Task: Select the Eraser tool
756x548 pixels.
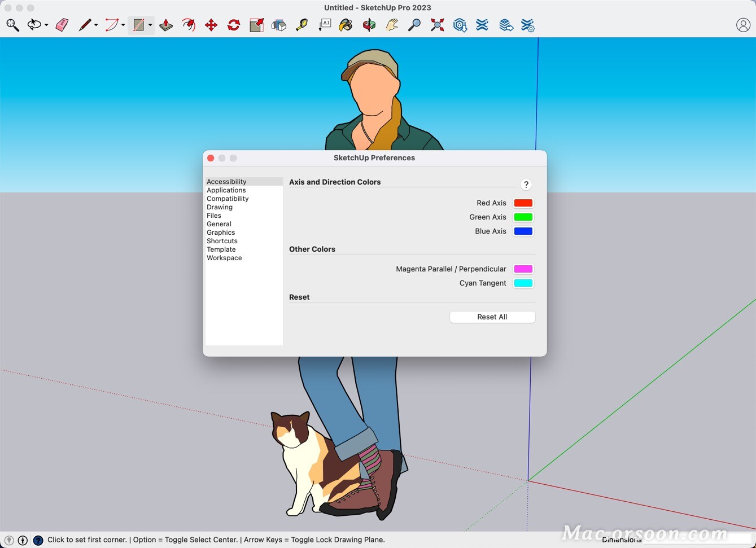Action: point(62,25)
